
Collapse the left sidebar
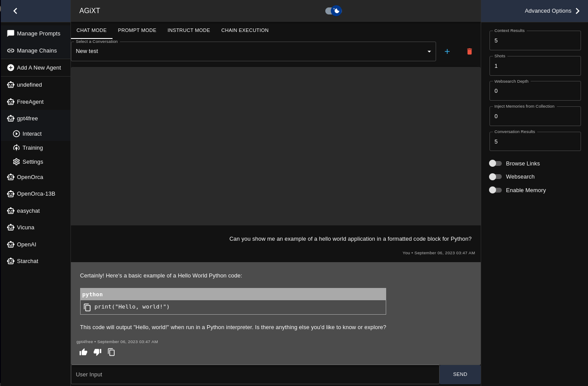(x=15, y=11)
